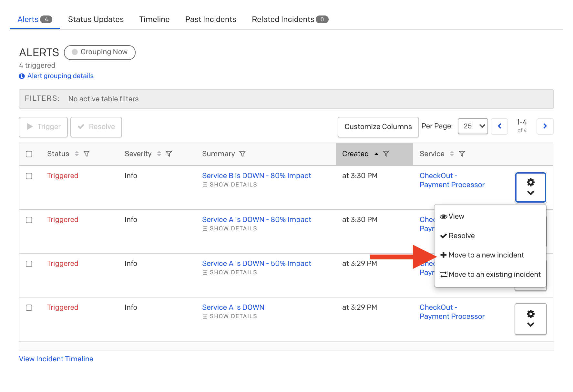573x392 pixels.
Task: Open the Timeline tab
Action: [x=154, y=19]
